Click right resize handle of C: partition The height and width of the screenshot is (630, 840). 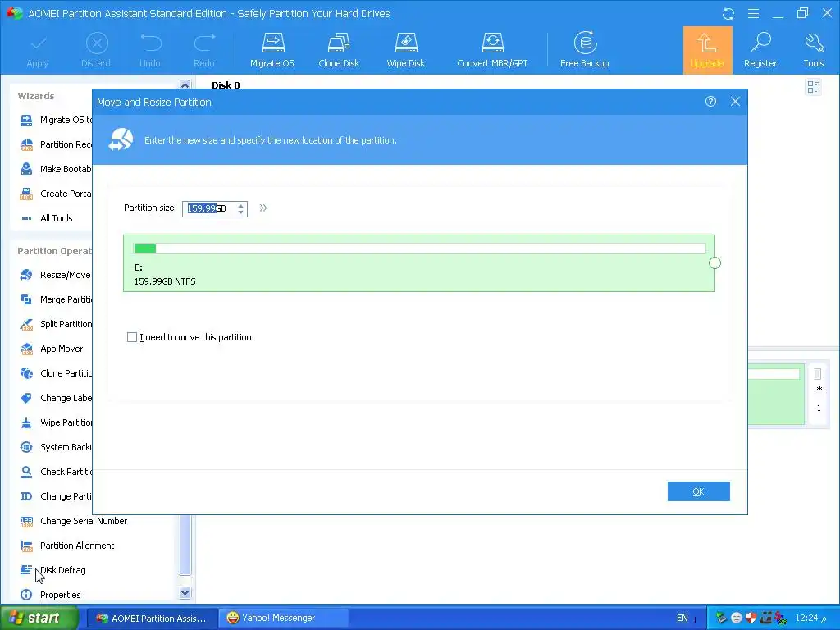pos(714,263)
